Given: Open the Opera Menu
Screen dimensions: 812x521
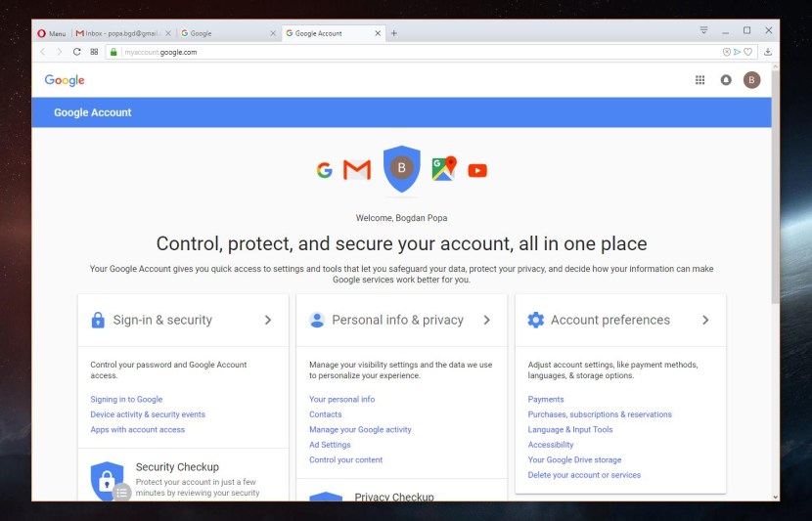Looking at the screenshot, I should (53, 33).
